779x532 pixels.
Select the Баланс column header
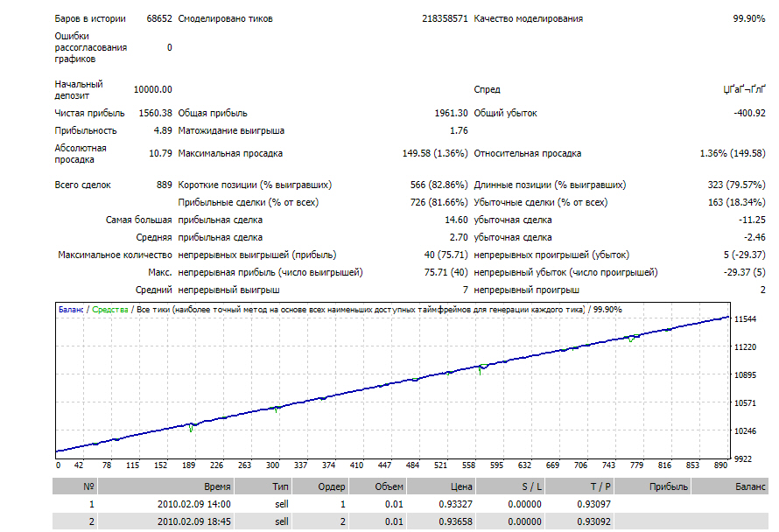point(730,486)
